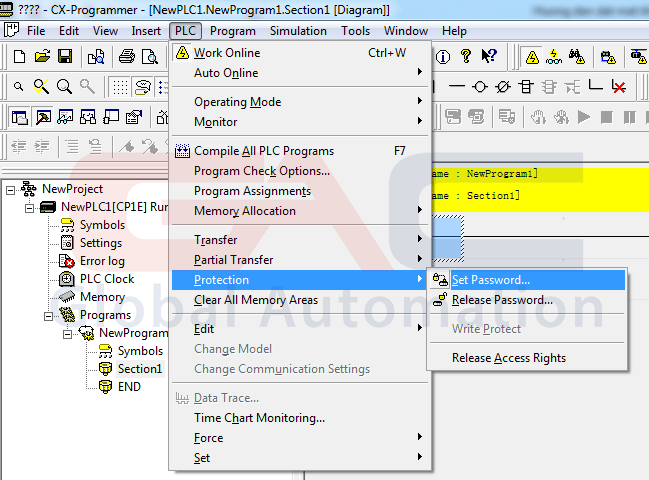Click the New PLC Instruction tool

526,86
